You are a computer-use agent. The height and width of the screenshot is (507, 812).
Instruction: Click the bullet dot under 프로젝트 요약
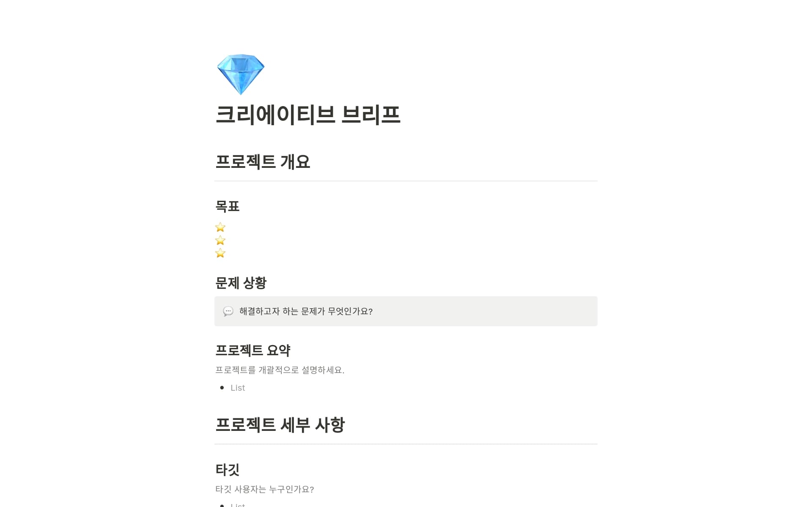pos(222,388)
